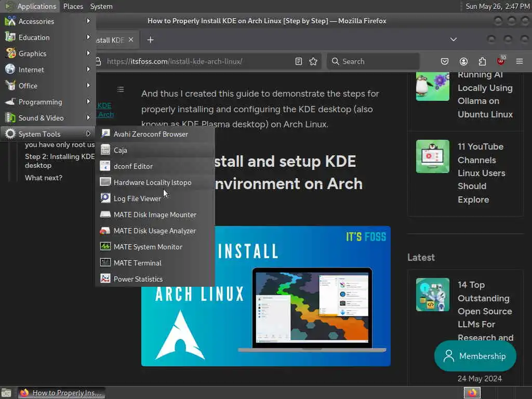
Task: Open '11 YouTube Channels Linux Users' article
Action: 482,173
